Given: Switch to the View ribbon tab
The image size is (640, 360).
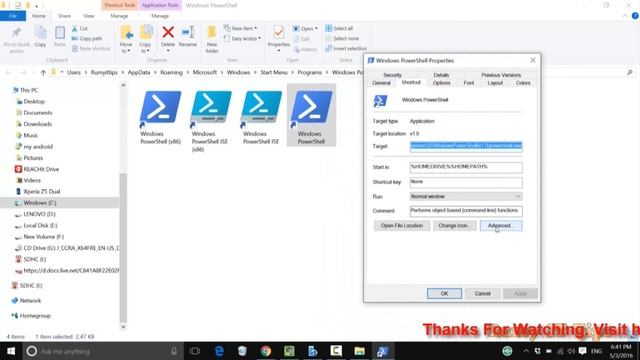Looking at the screenshot, I should point(89,16).
